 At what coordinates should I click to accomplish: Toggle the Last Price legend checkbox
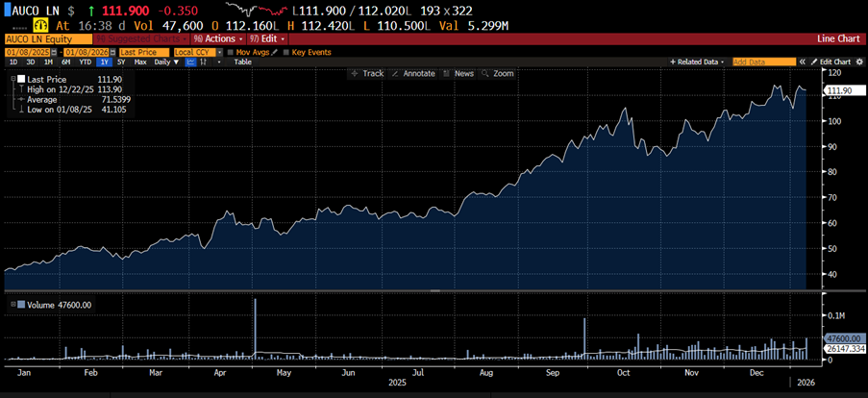click(x=21, y=80)
